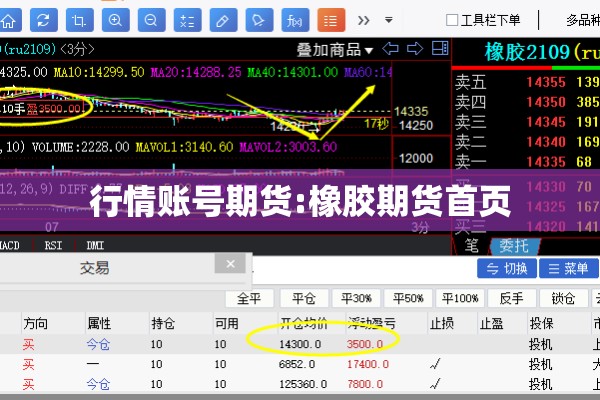Click the MA40:14301.00 indicator label
600x400 pixels.
click(x=293, y=72)
